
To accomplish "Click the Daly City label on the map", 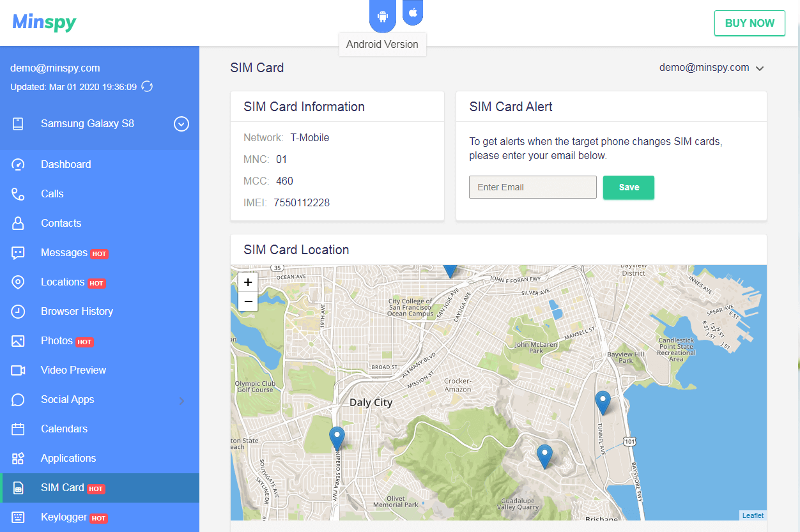I will (371, 402).
